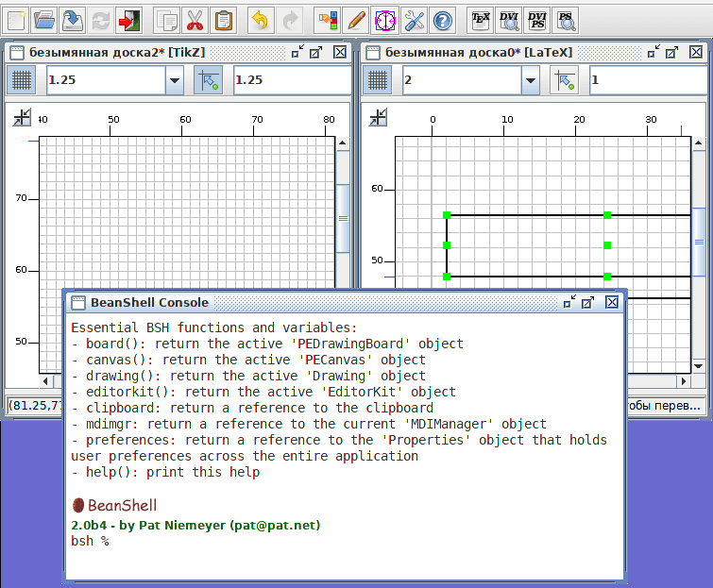The height and width of the screenshot is (588, 713).
Task: Click the '- clipboard: return a reference' line
Action: point(252,408)
